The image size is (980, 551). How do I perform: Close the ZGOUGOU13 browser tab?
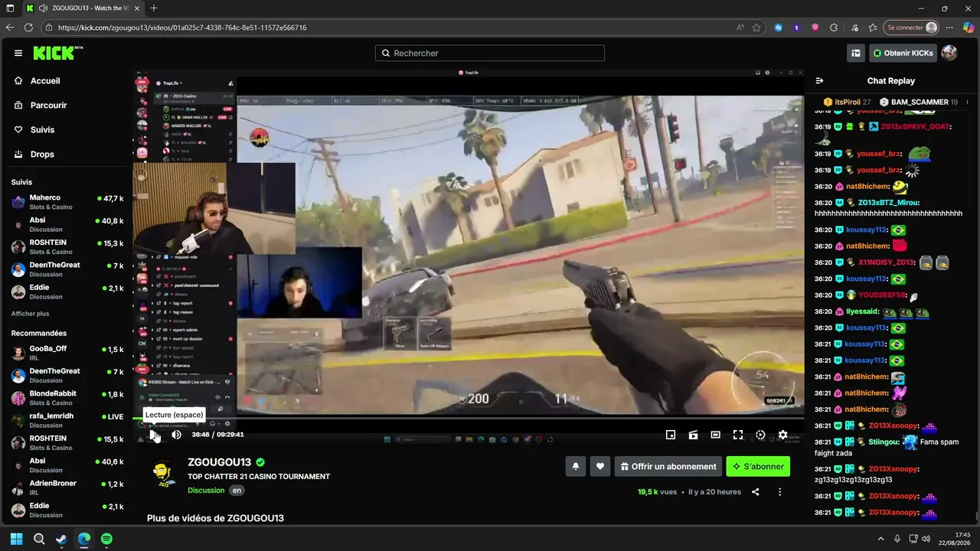(137, 8)
